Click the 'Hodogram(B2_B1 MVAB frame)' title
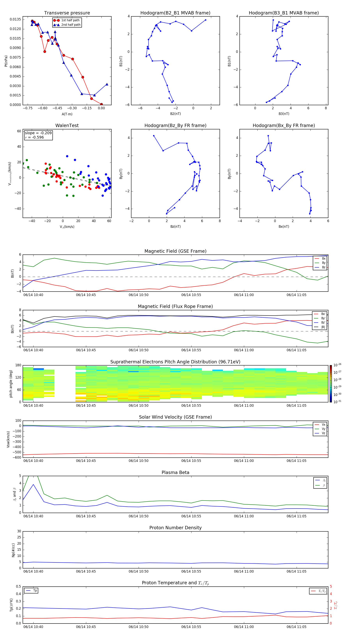 tap(175, 13)
